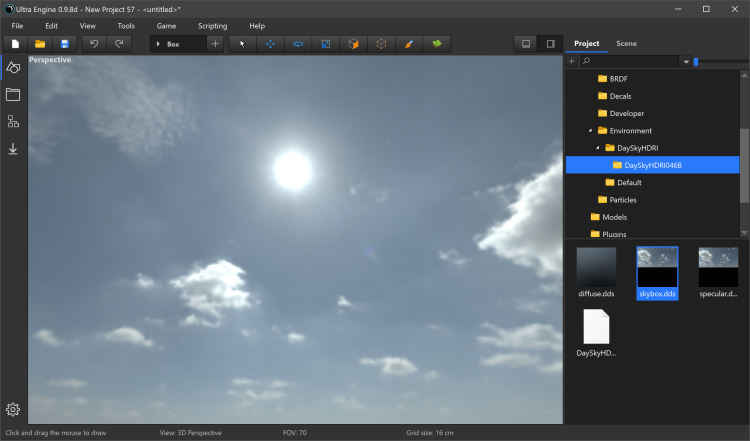The image size is (750, 441).
Task: Open settings with the gear icon
Action: click(x=13, y=409)
